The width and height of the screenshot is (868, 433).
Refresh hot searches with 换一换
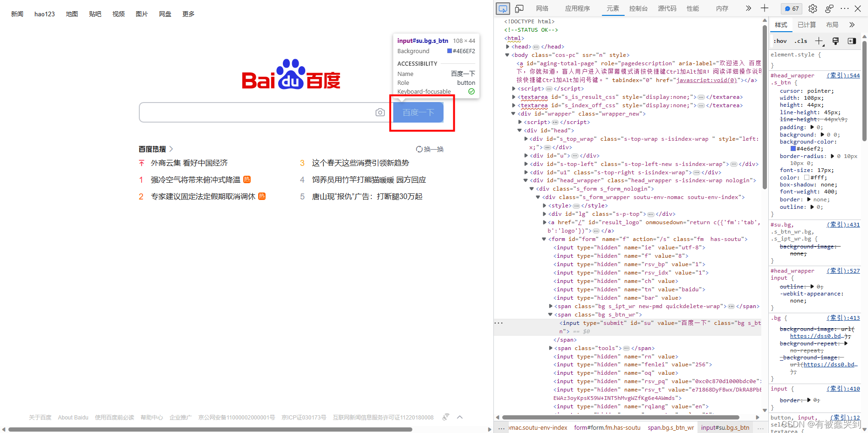[x=430, y=149]
